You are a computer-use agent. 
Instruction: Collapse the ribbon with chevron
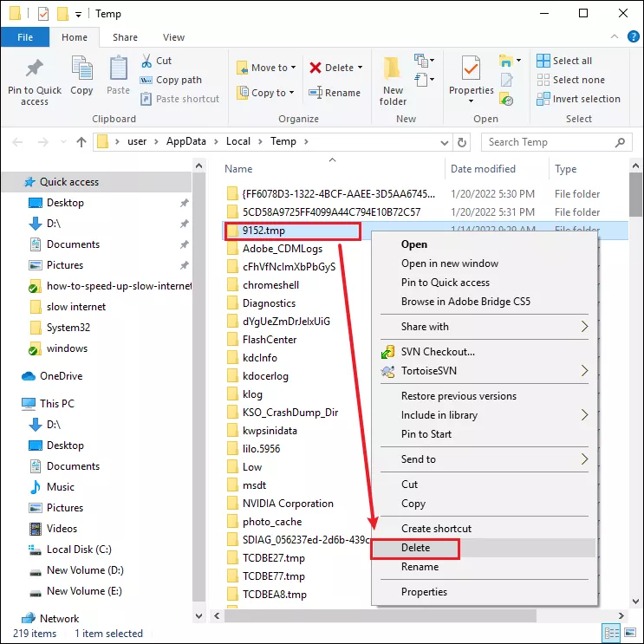[614, 36]
